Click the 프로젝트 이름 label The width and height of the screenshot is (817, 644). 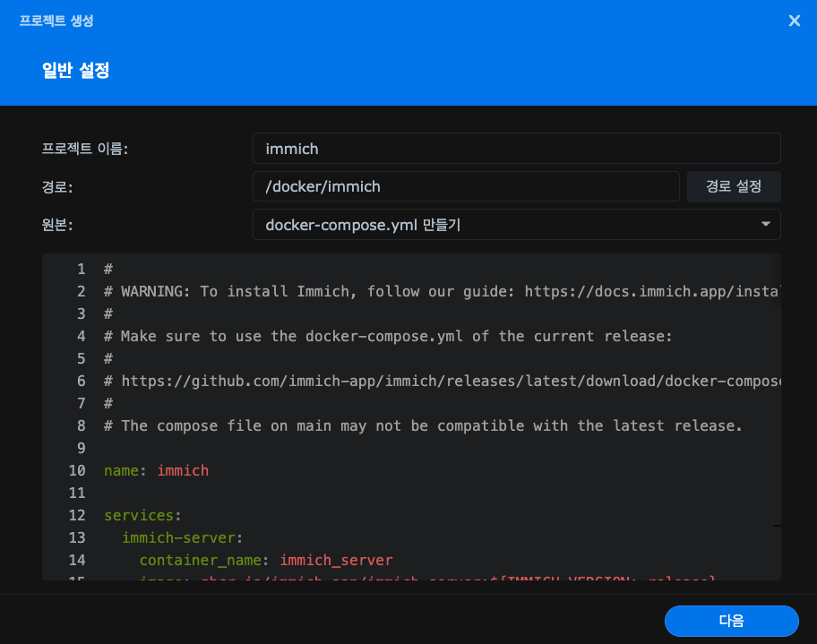[85, 149]
